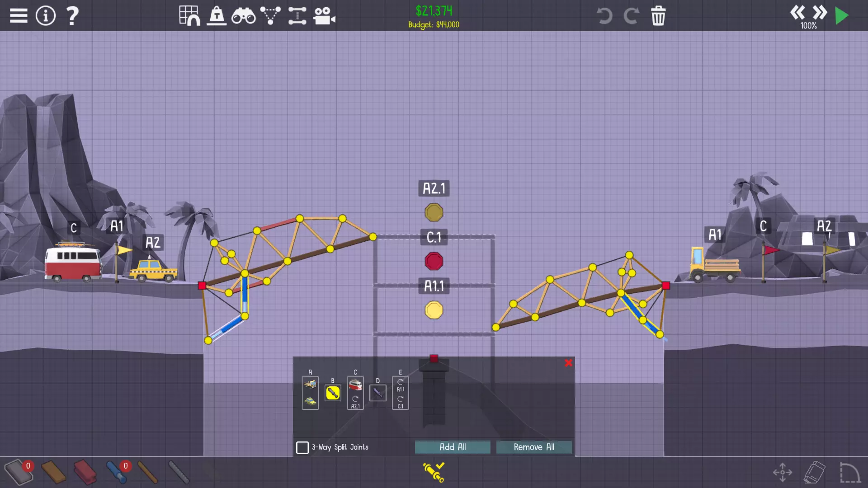The height and width of the screenshot is (488, 868).
Task: Select the triangle trace tool
Action: [270, 16]
